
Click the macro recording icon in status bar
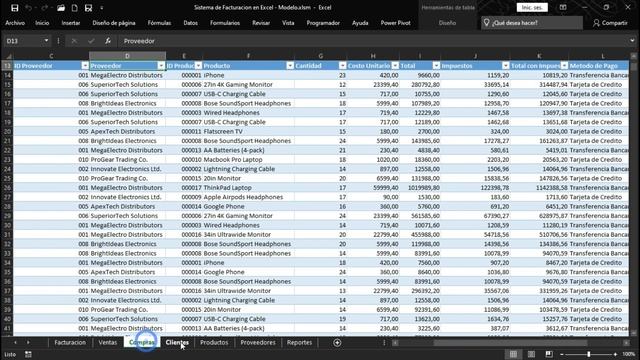point(28,354)
